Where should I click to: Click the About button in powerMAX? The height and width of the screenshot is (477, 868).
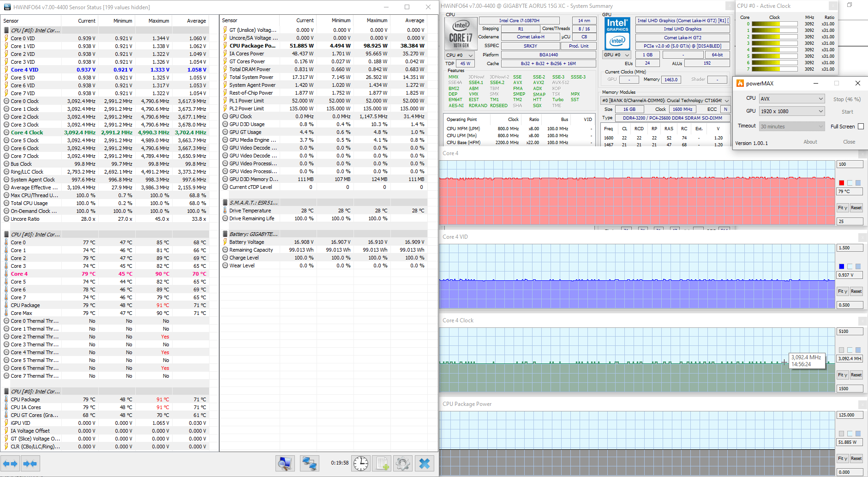810,142
